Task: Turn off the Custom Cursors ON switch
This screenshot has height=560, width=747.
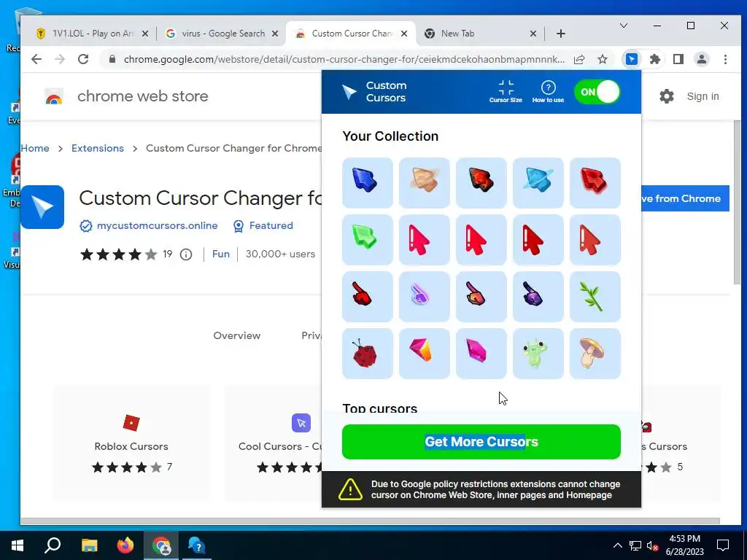Action: click(x=597, y=92)
